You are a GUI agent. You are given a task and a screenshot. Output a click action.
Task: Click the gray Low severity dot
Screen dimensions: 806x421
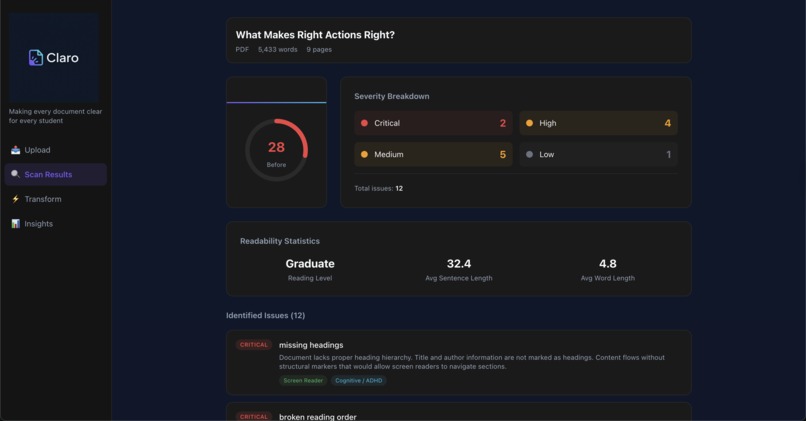click(x=529, y=154)
